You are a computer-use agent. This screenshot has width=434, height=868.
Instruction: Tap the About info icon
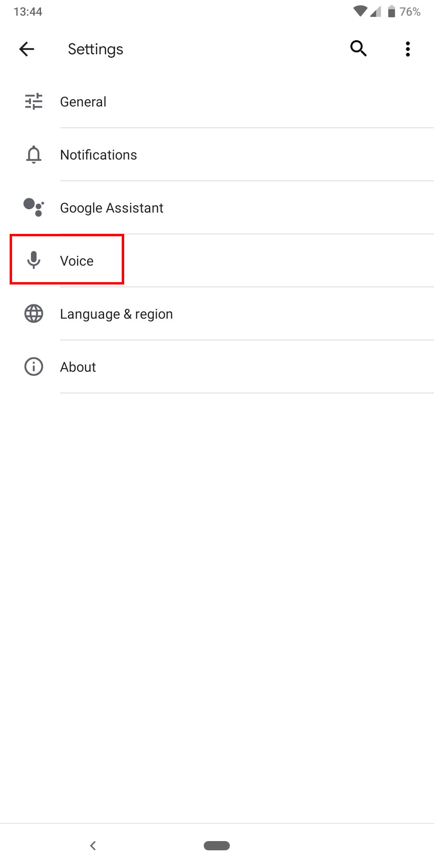[34, 366]
